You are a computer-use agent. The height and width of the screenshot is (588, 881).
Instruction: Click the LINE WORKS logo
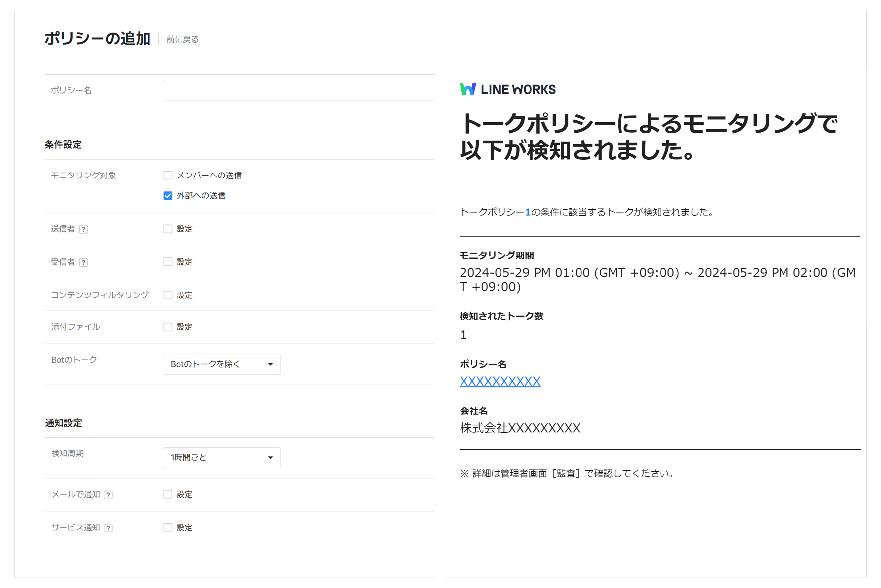507,89
